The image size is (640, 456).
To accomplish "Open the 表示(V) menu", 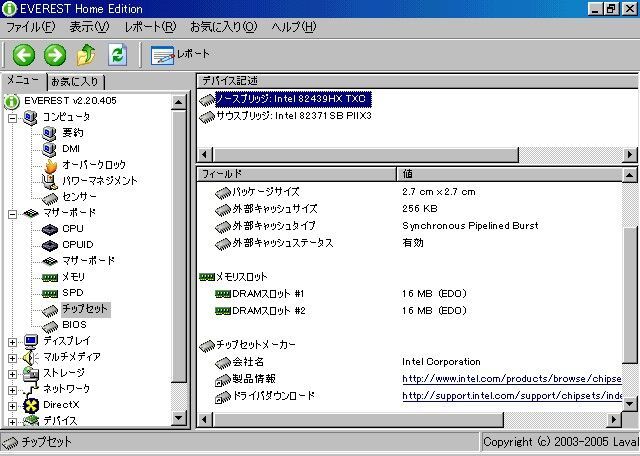I will tap(89, 27).
